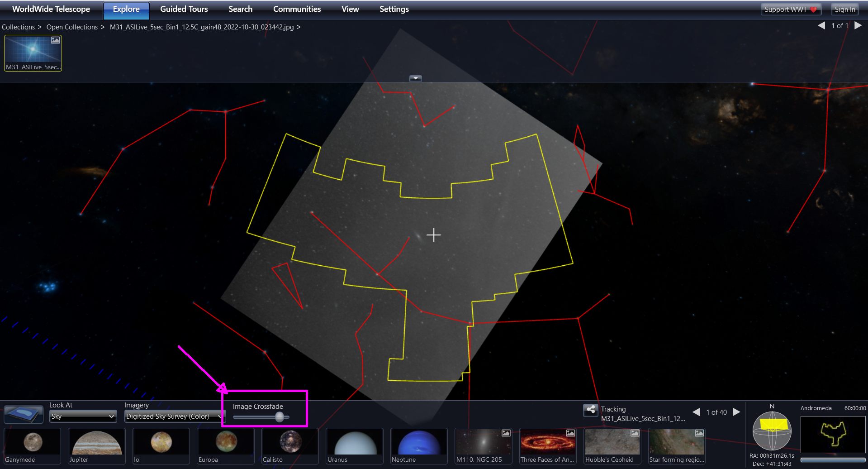Open the Guided Tours menu
Image resolution: width=868 pixels, height=469 pixels.
[x=184, y=9]
